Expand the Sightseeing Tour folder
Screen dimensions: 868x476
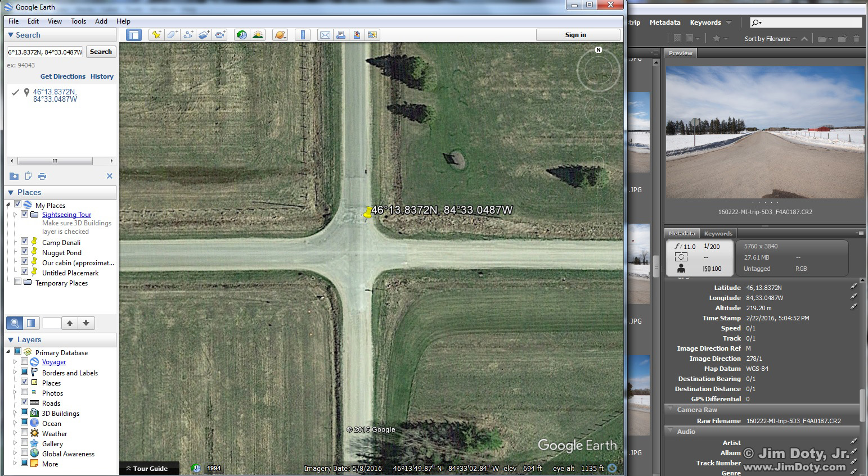pos(15,214)
